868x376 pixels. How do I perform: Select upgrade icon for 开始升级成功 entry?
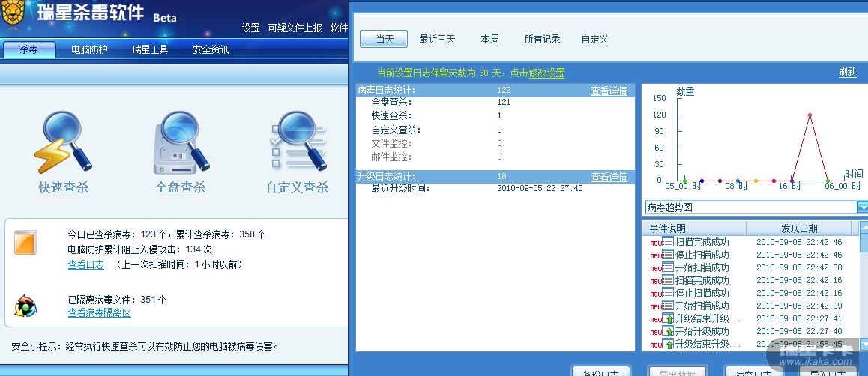coord(668,331)
